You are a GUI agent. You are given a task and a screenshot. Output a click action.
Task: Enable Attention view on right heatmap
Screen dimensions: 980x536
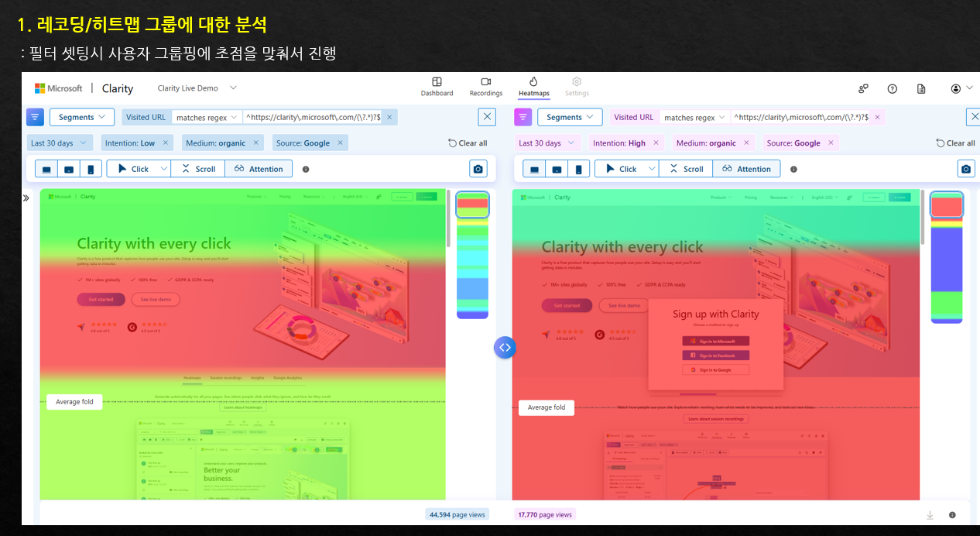click(x=746, y=168)
